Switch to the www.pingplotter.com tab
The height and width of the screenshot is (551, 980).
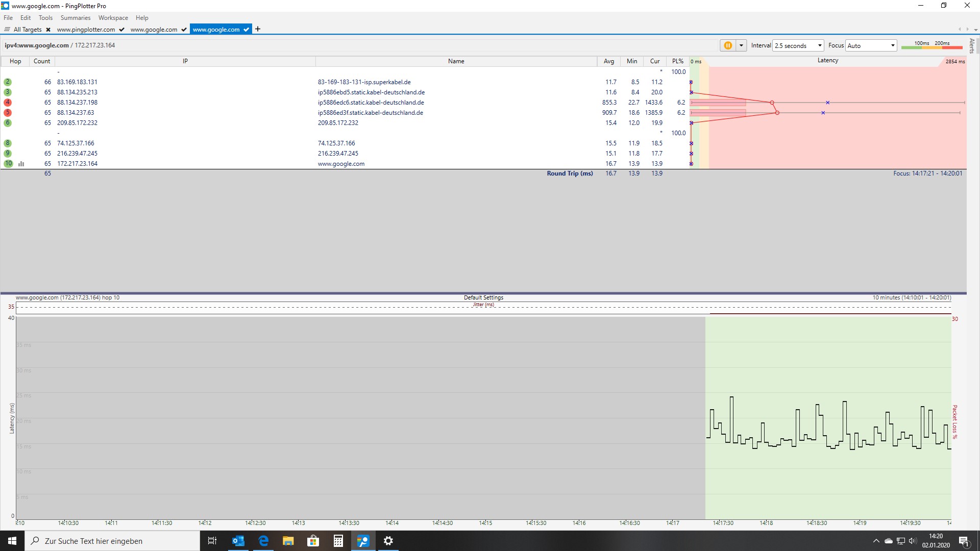(x=86, y=30)
